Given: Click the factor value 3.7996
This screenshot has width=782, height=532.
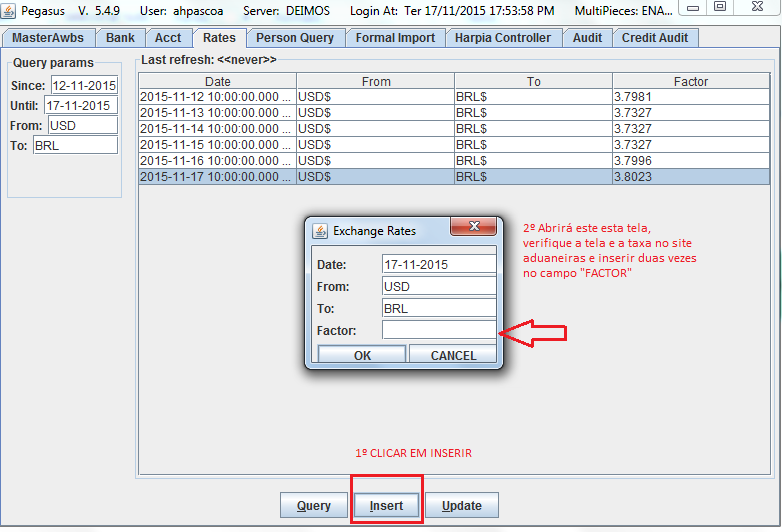Looking at the screenshot, I should 633,161.
